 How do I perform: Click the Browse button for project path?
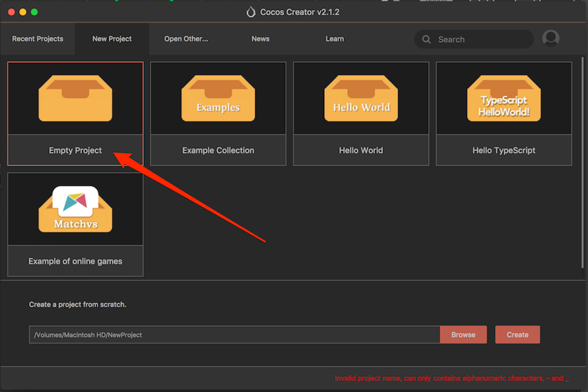pos(463,335)
